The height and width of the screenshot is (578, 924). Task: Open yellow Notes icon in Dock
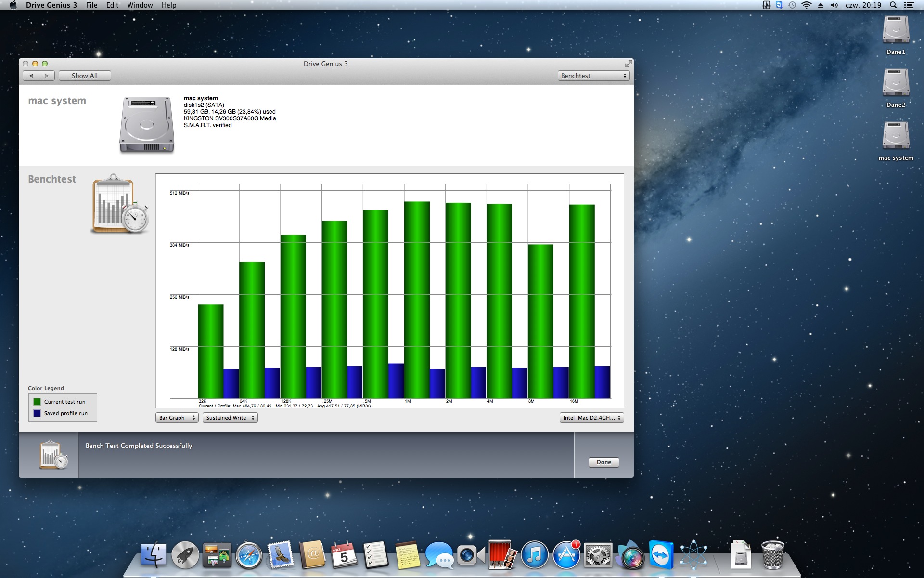pos(407,555)
